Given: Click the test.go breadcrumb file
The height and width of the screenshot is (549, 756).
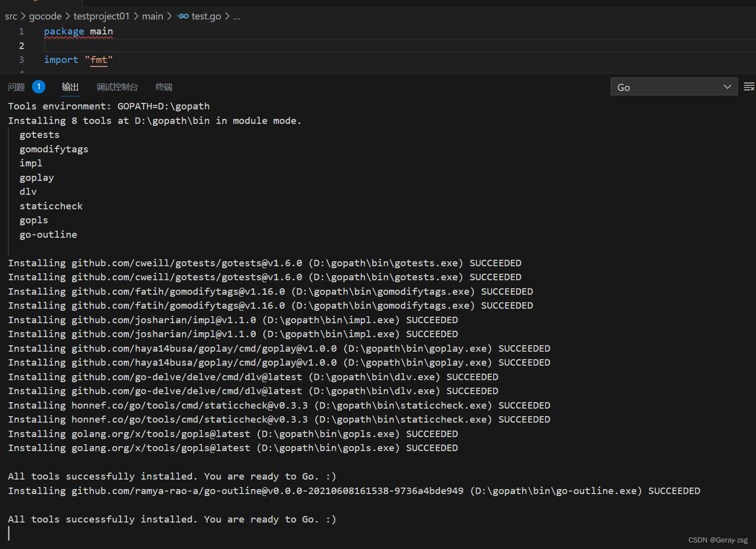Looking at the screenshot, I should click(x=206, y=16).
